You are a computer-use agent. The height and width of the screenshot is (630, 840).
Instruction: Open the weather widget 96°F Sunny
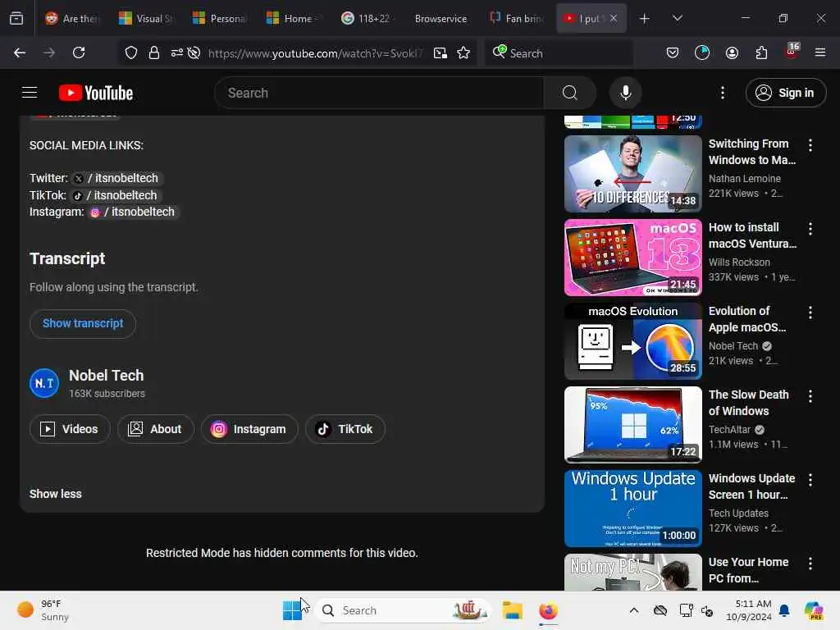43,610
